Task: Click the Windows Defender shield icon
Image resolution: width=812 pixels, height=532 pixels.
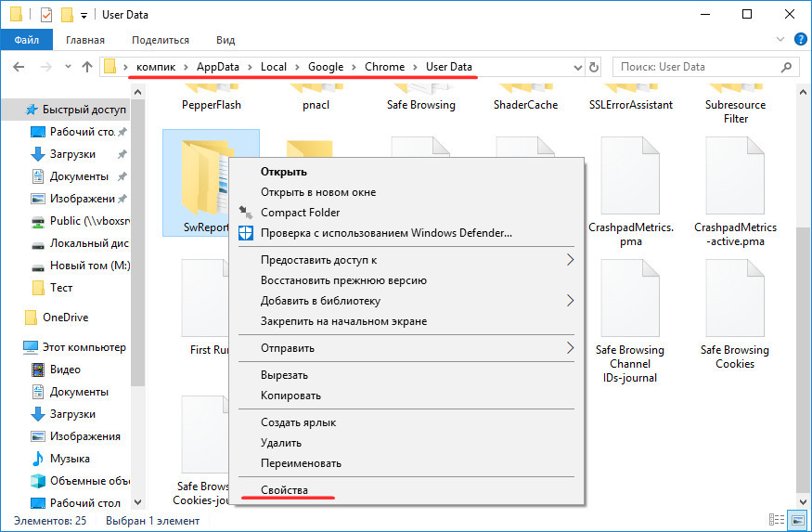Action: [x=246, y=233]
